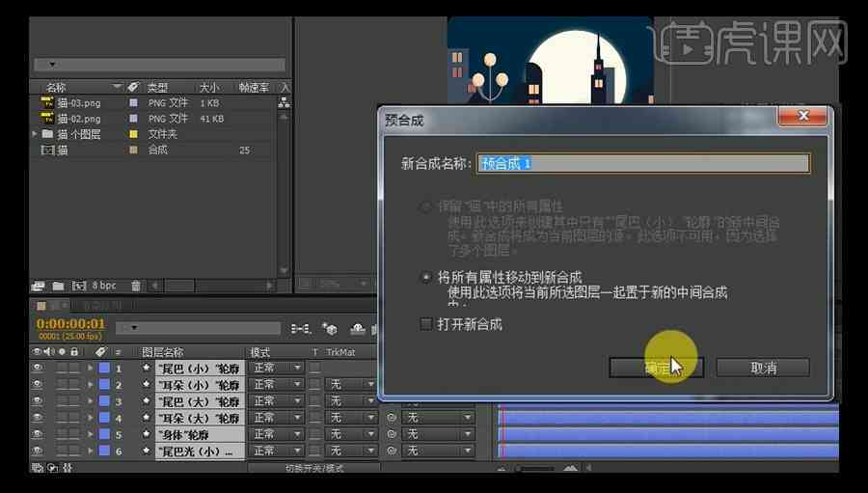Toggle the preserve transparency box of layer 3
The height and width of the screenshot is (493, 868).
315,401
